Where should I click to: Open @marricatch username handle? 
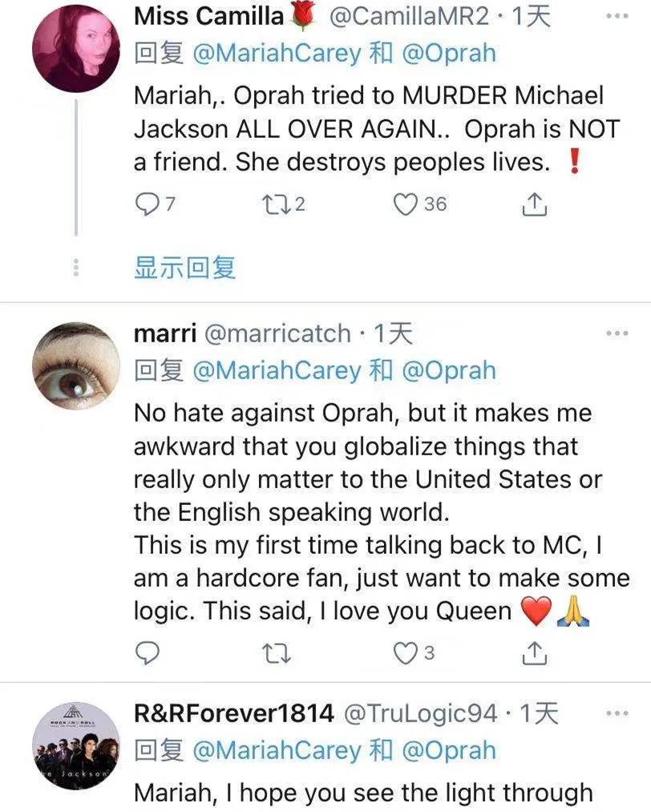click(x=277, y=333)
